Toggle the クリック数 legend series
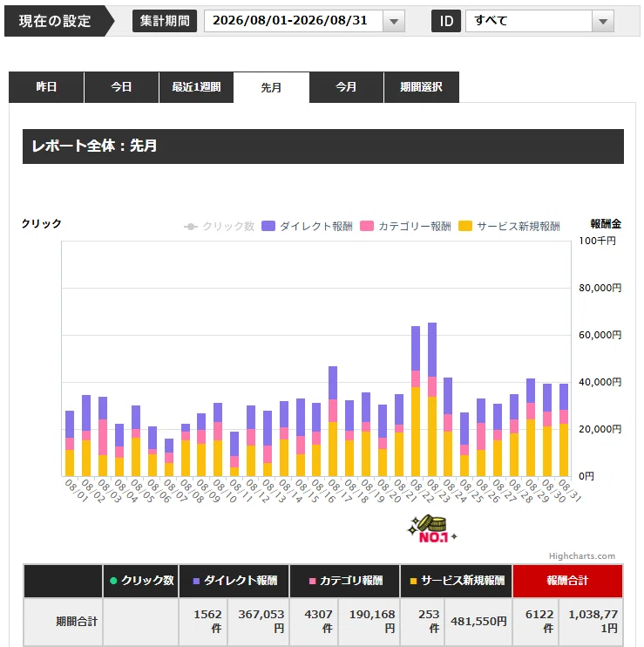The width and height of the screenshot is (644, 647). pyautogui.click(x=219, y=227)
